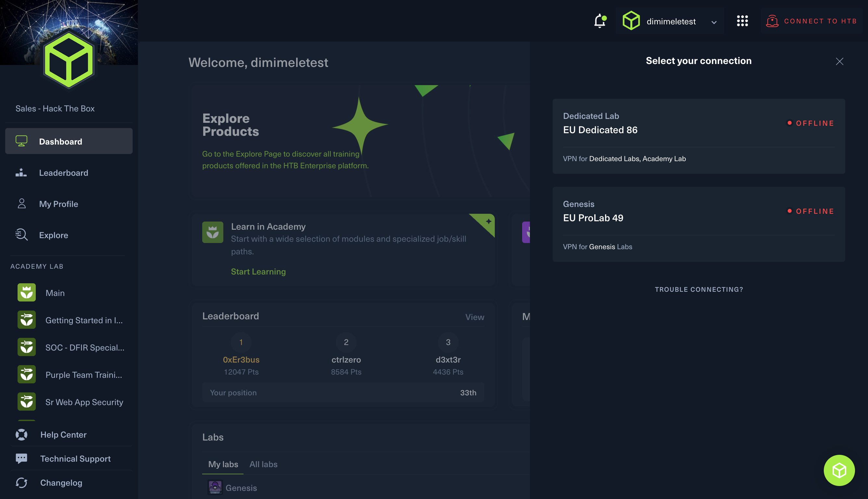This screenshot has width=868, height=499.
Task: Click Start Learning in Academy card
Action: point(258,272)
